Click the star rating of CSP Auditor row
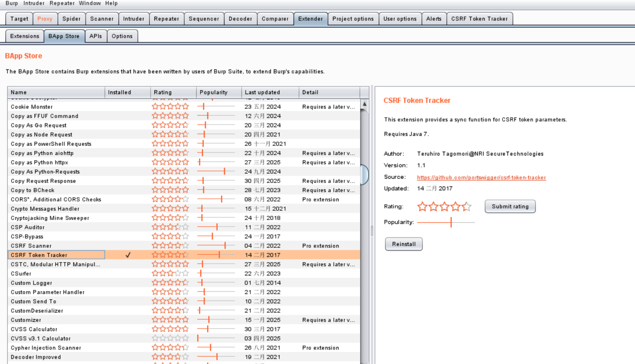 coord(170,227)
